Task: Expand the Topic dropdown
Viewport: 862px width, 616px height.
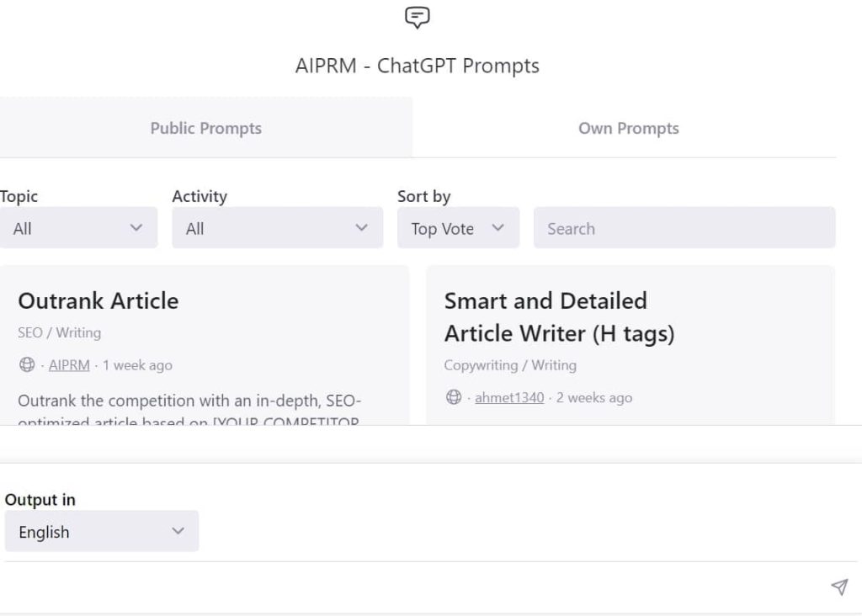Action: (x=78, y=228)
